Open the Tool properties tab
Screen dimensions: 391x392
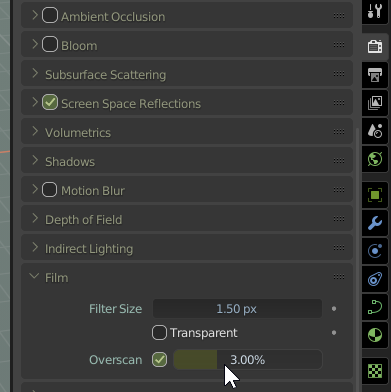pyautogui.click(x=375, y=12)
